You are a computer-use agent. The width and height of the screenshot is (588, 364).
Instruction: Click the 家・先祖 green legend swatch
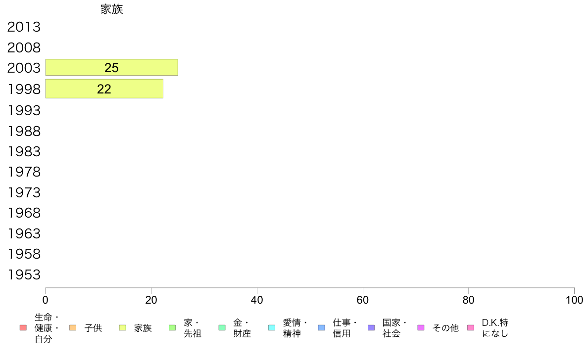pyautogui.click(x=173, y=328)
